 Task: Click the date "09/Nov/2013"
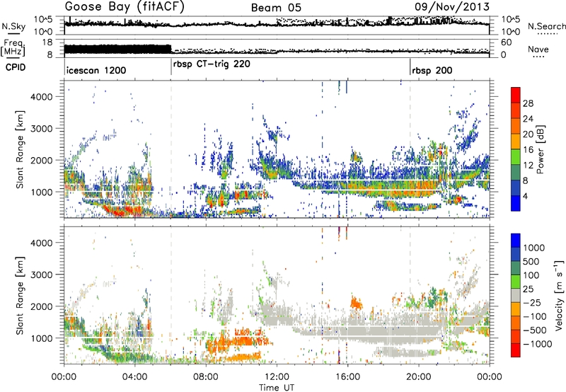point(452,6)
